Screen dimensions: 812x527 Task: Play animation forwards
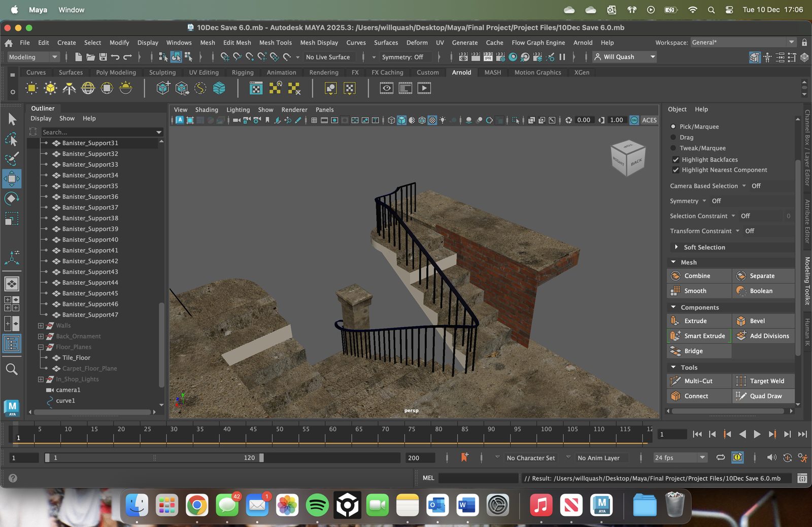point(757,434)
